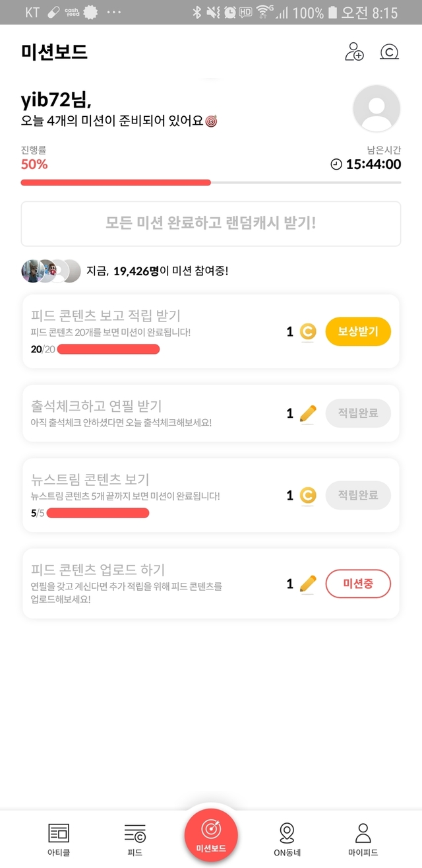Click the pencil icon for attendance check mission
Viewport: 422px width, 868px height.
click(307, 414)
